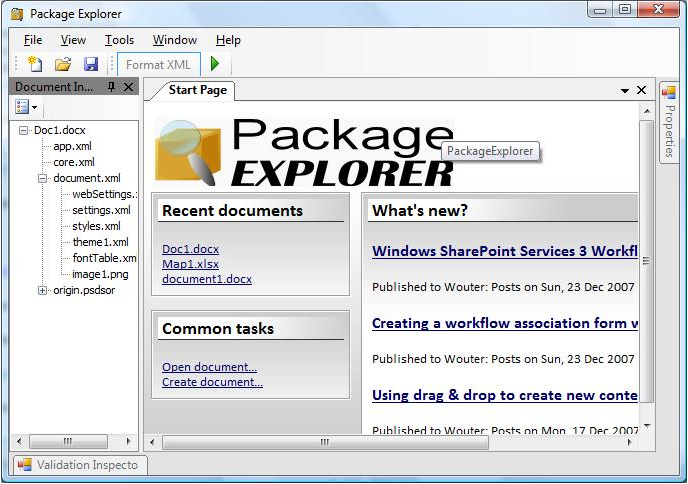This screenshot has width=688, height=484.
Task: Collapse the Doc1.docx tree node
Action: point(23,130)
